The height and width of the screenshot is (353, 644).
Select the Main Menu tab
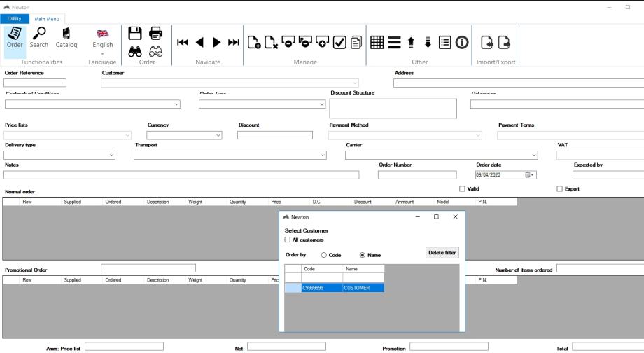click(48, 18)
